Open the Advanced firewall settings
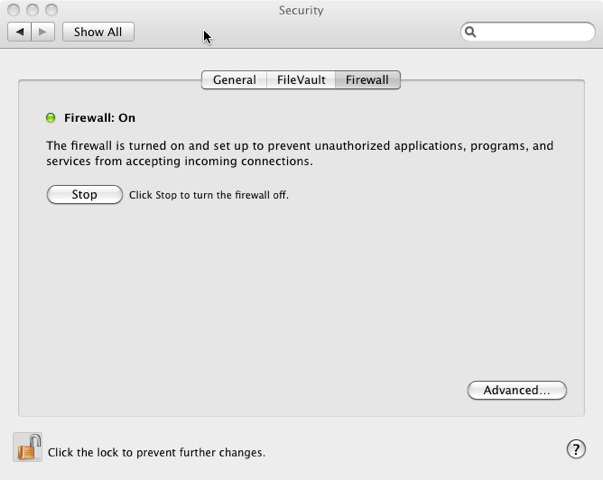603x480 pixels. [516, 390]
